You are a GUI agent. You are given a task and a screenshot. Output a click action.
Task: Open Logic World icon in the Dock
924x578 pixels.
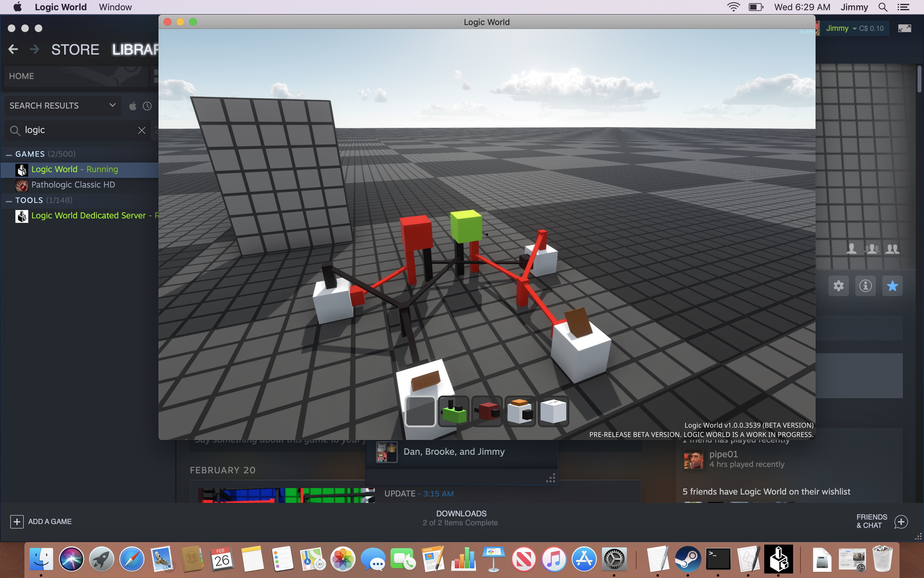click(779, 559)
